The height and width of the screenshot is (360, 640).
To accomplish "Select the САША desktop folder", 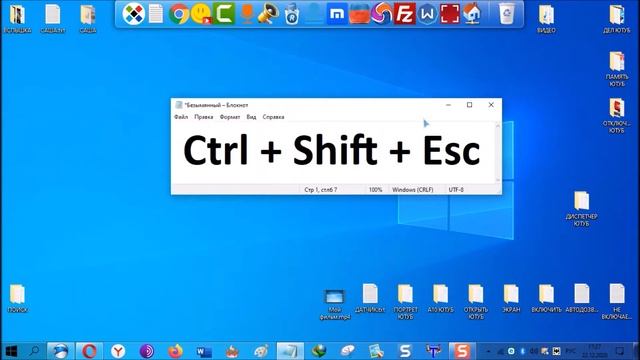I will point(88,19).
